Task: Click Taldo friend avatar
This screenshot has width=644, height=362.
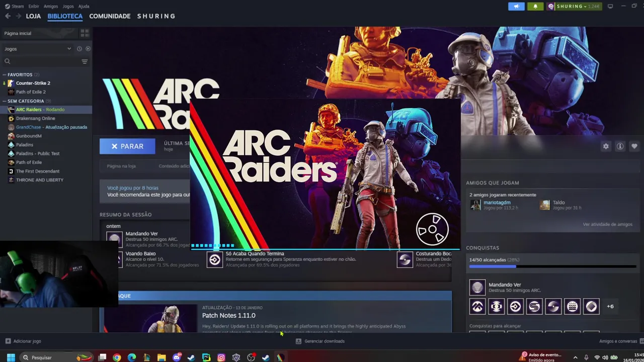Action: point(544,205)
